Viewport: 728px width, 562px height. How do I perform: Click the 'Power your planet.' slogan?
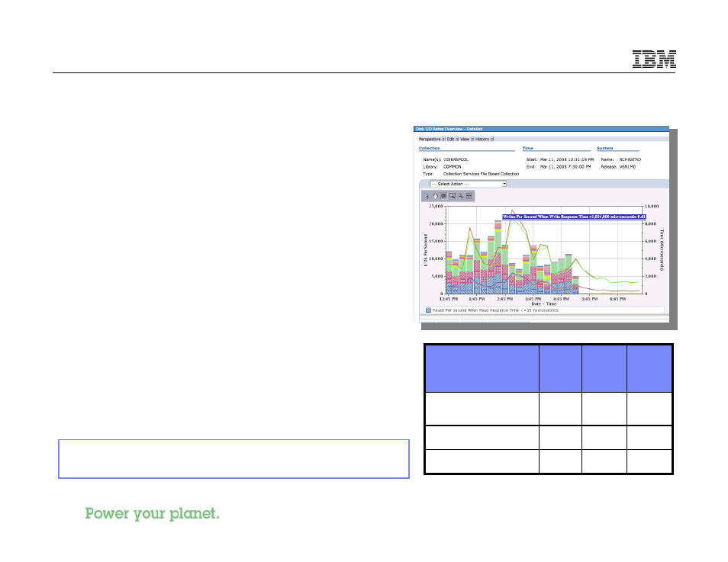click(x=152, y=514)
